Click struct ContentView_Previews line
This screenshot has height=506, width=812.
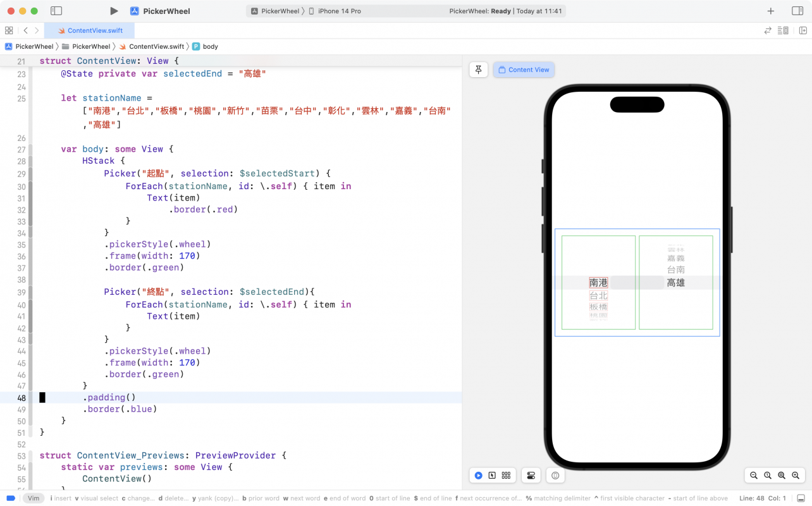coord(163,455)
